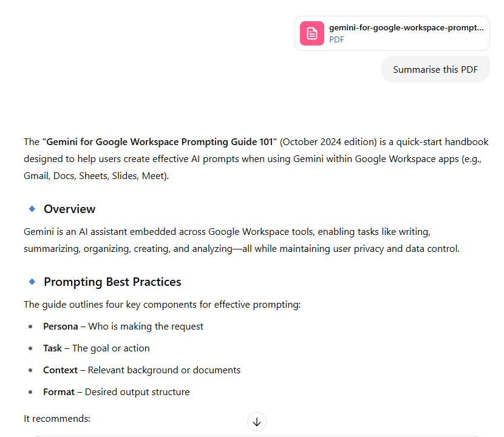Viewport: 504px width, 437px height.
Task: Click the "Overview" section heading
Action: 69,209
